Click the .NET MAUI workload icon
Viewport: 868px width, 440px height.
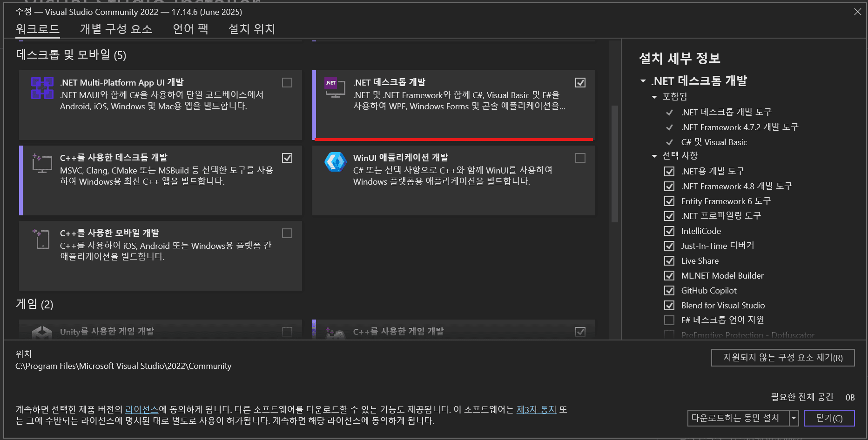point(42,88)
